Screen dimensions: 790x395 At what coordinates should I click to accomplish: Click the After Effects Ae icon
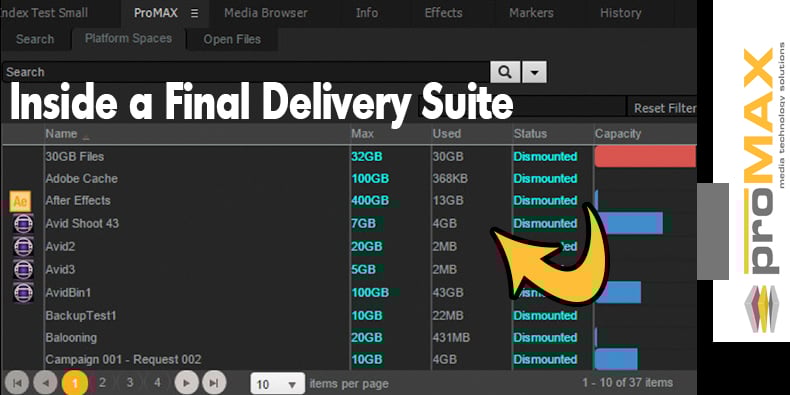coord(20,202)
